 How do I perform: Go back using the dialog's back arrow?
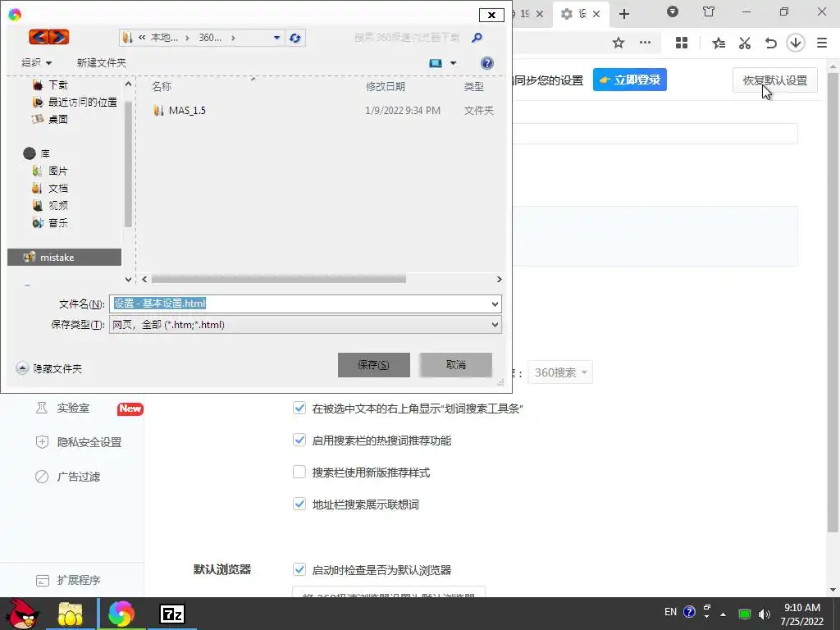39,37
